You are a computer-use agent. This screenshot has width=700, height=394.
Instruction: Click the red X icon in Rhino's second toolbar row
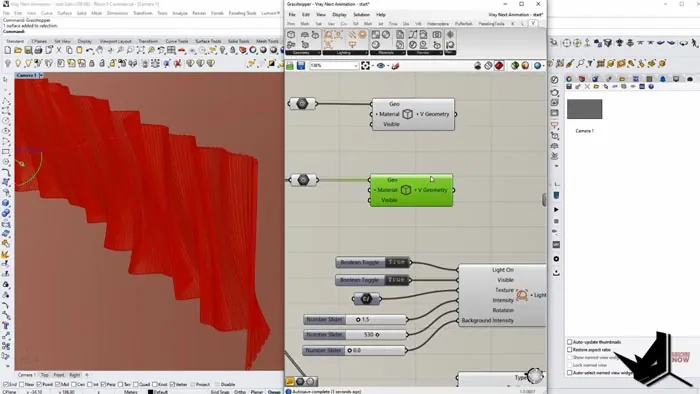[178, 63]
